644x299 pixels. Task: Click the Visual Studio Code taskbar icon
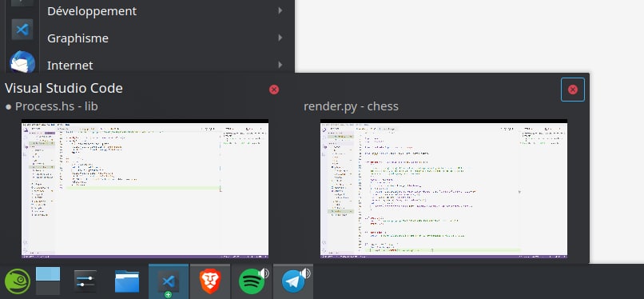pyautogui.click(x=169, y=281)
